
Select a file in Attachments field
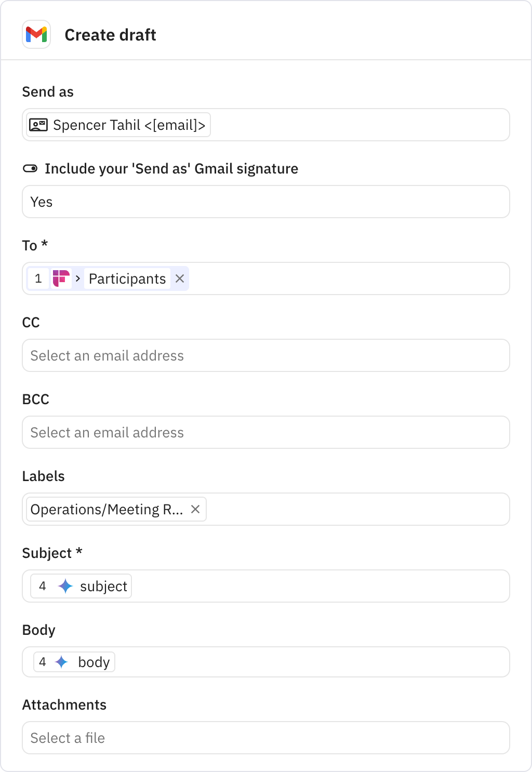coord(265,738)
